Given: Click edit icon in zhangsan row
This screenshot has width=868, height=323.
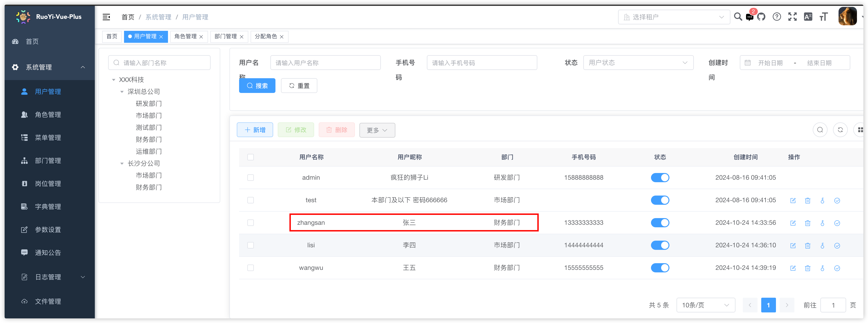Looking at the screenshot, I should [793, 223].
